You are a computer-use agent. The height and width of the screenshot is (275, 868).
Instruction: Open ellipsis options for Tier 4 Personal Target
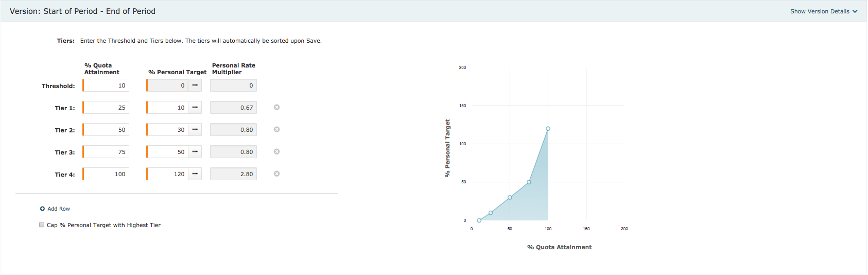pos(195,174)
